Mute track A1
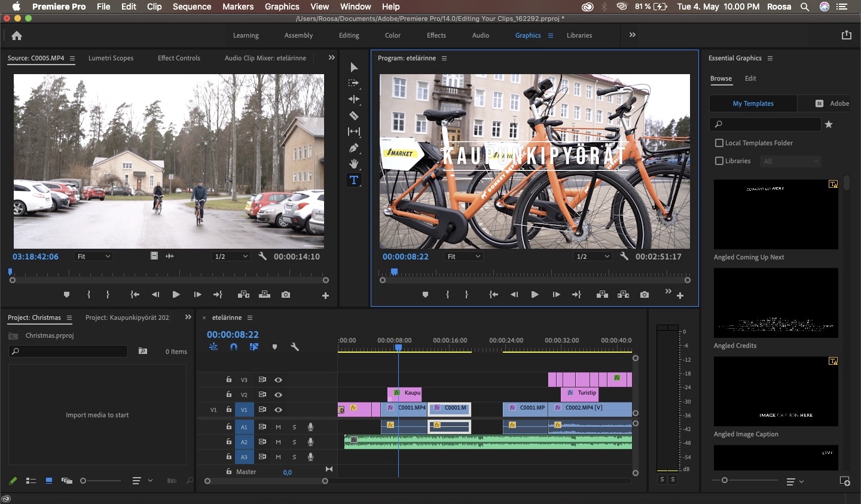This screenshot has height=504, width=861. (278, 427)
